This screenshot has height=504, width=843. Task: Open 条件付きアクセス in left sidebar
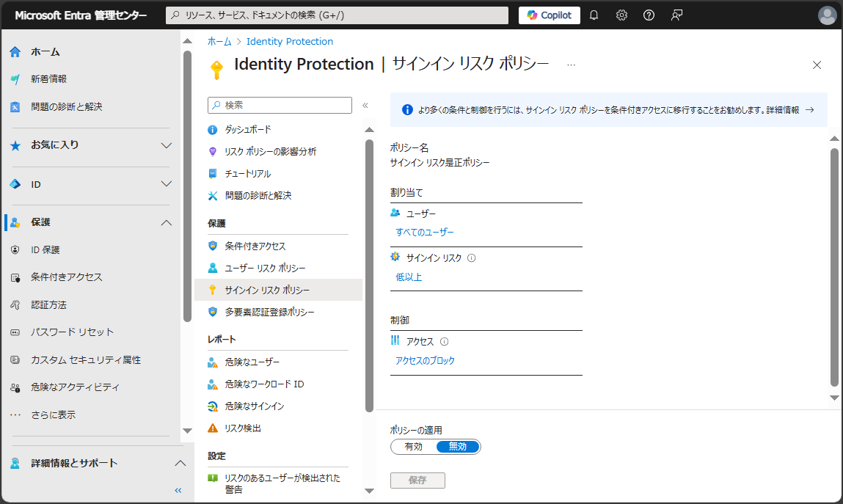tap(66, 277)
